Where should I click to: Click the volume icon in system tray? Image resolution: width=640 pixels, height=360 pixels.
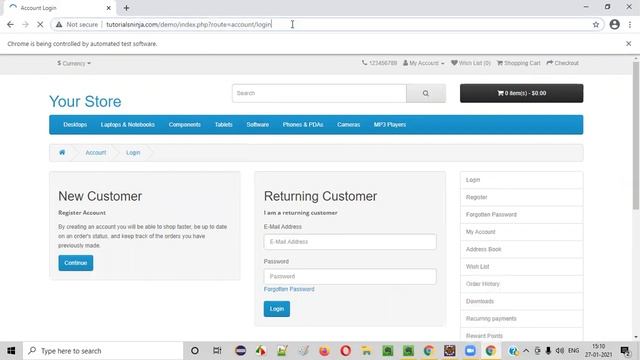click(x=559, y=351)
